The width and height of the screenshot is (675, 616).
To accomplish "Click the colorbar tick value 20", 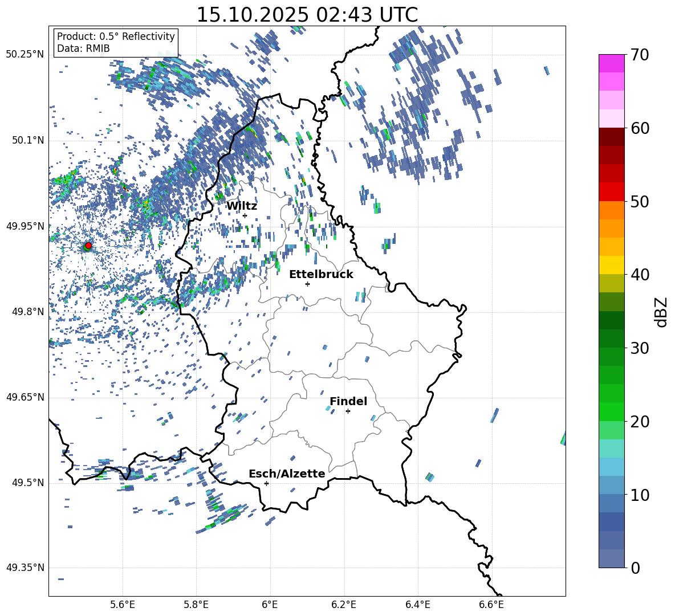I will (640, 422).
